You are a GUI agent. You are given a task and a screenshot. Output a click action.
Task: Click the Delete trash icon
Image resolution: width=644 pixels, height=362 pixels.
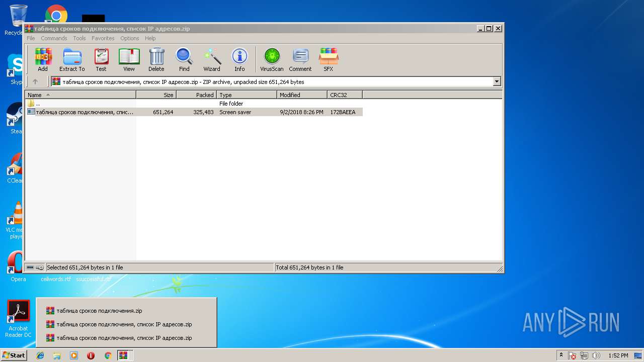coord(156,60)
